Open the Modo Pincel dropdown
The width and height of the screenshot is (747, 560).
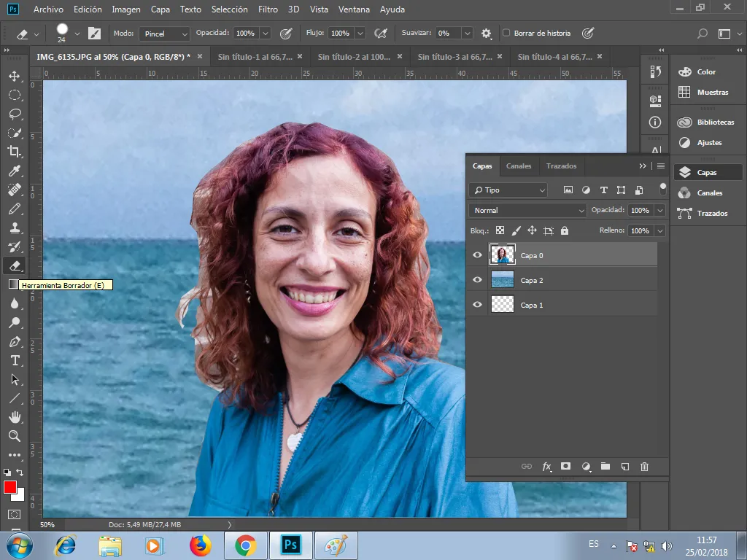pos(164,34)
